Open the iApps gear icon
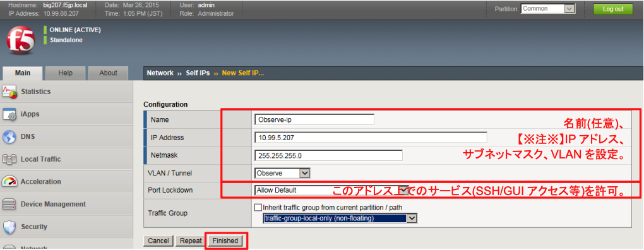The height and width of the screenshot is (250, 644). click(9, 114)
